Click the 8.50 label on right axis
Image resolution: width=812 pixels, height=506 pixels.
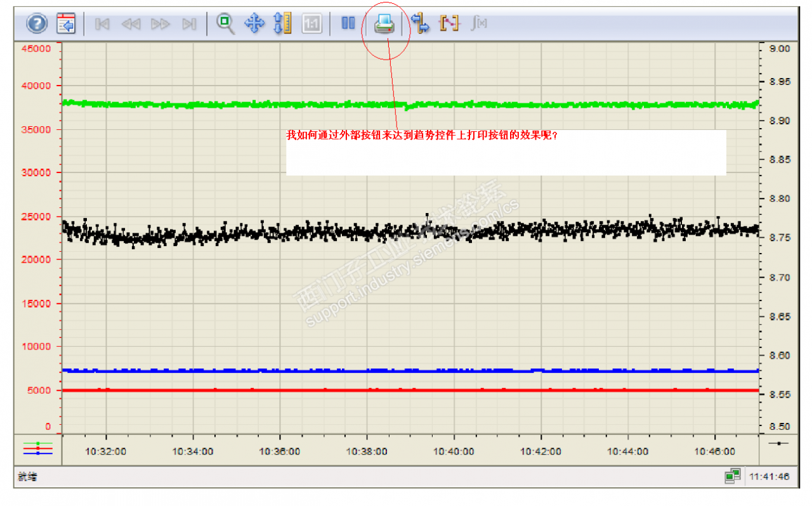(x=778, y=427)
